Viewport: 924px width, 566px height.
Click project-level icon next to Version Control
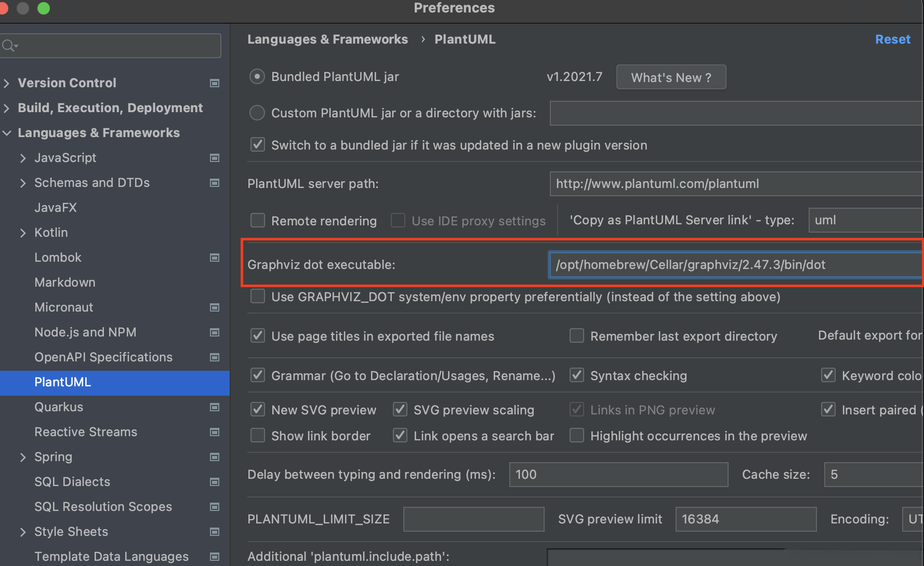214,83
